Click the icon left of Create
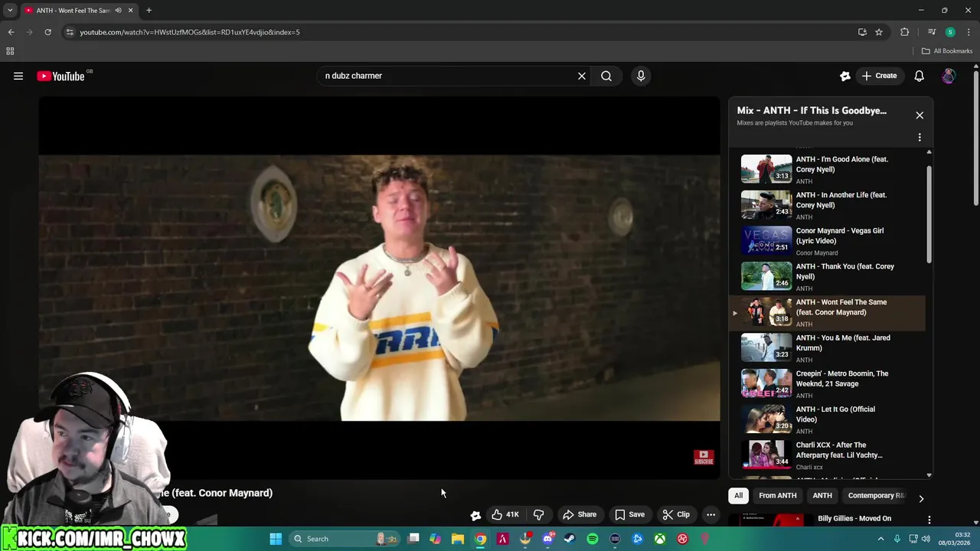Image resolution: width=980 pixels, height=551 pixels. [845, 76]
